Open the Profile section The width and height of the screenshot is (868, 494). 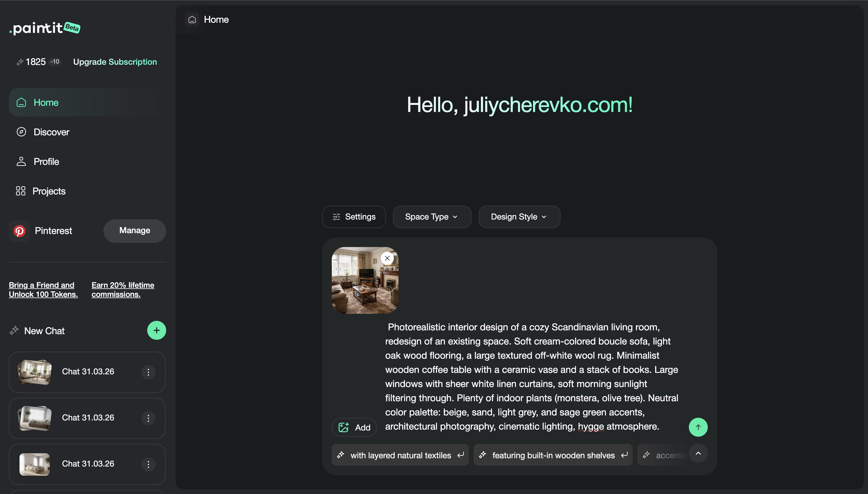tap(46, 162)
